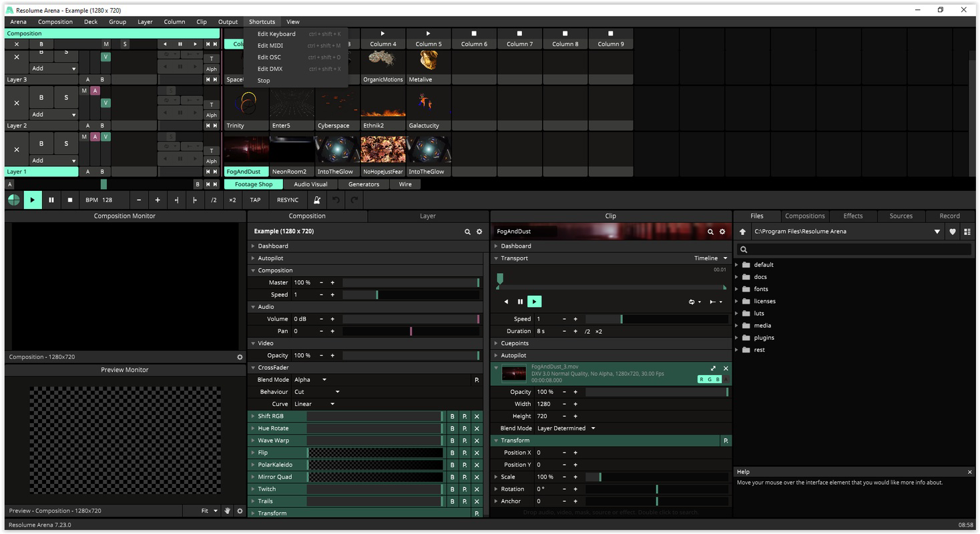The width and height of the screenshot is (980, 534).
Task: Open the Behaviour Cut dropdown
Action: (x=317, y=392)
